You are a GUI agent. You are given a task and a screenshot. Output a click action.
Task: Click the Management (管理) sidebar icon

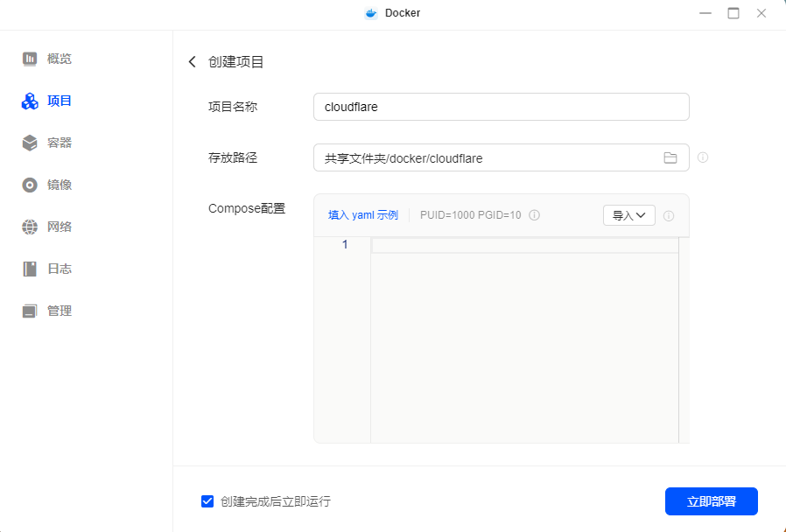click(x=30, y=311)
